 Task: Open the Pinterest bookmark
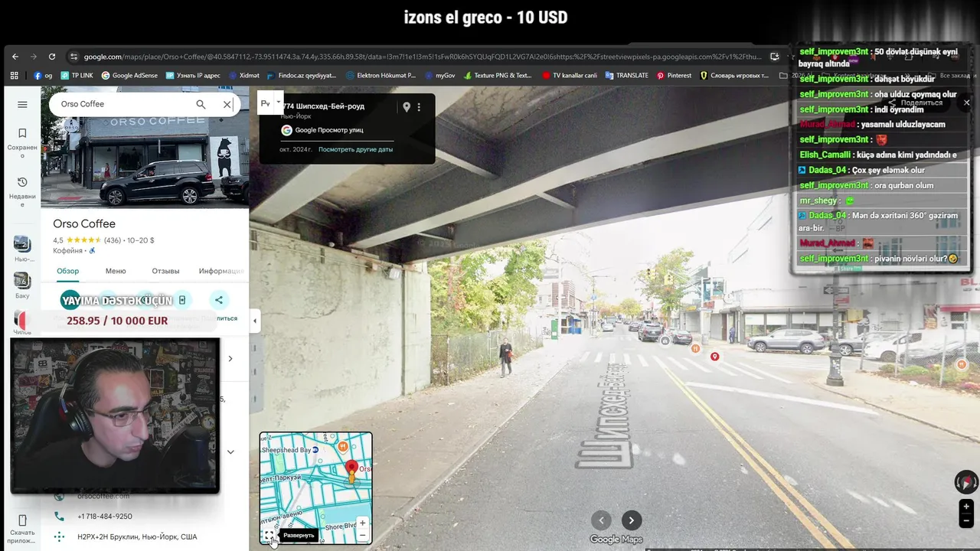(x=674, y=76)
